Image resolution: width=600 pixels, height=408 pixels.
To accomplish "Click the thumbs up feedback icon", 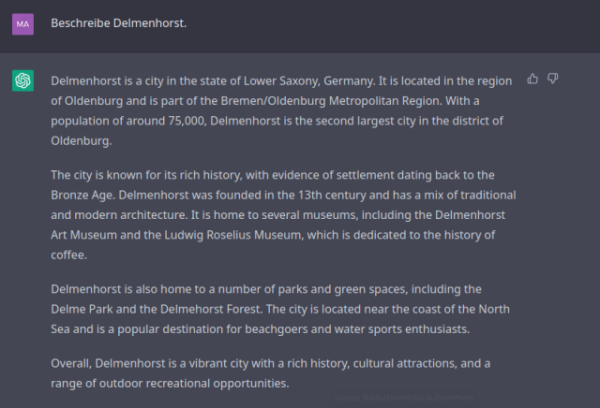I will (x=532, y=79).
